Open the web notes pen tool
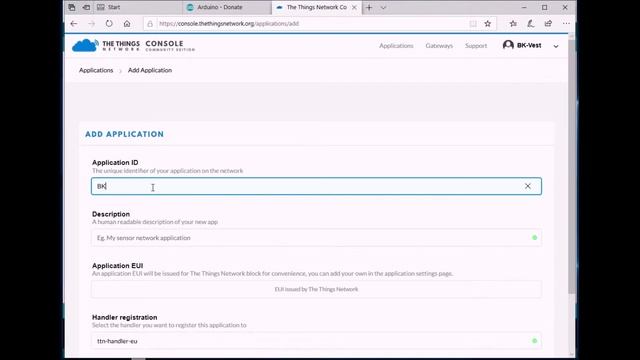 [531, 24]
